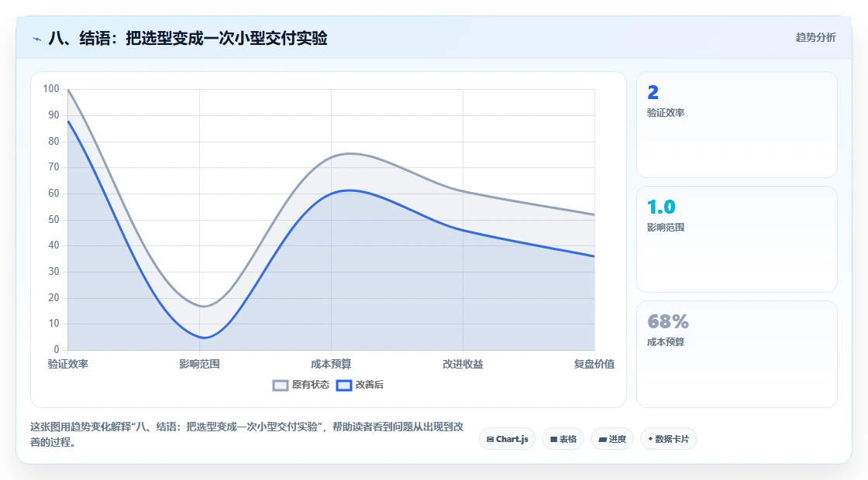Click the square icon in 表格 tag
The height and width of the screenshot is (480, 868).
(553, 440)
